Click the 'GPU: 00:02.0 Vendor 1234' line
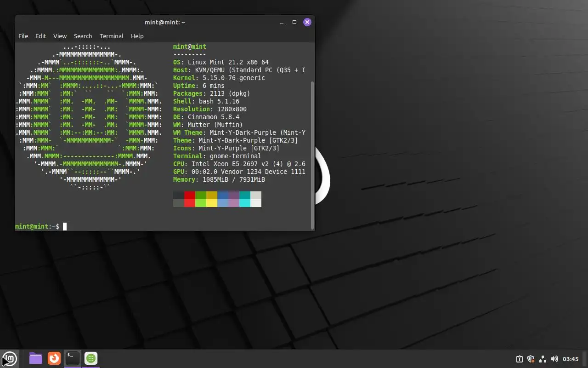The height and width of the screenshot is (368, 588). click(239, 172)
